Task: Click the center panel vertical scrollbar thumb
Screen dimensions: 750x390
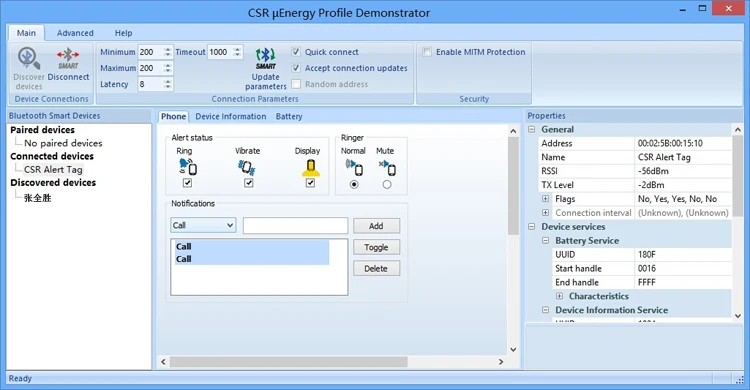Action: [x=513, y=186]
